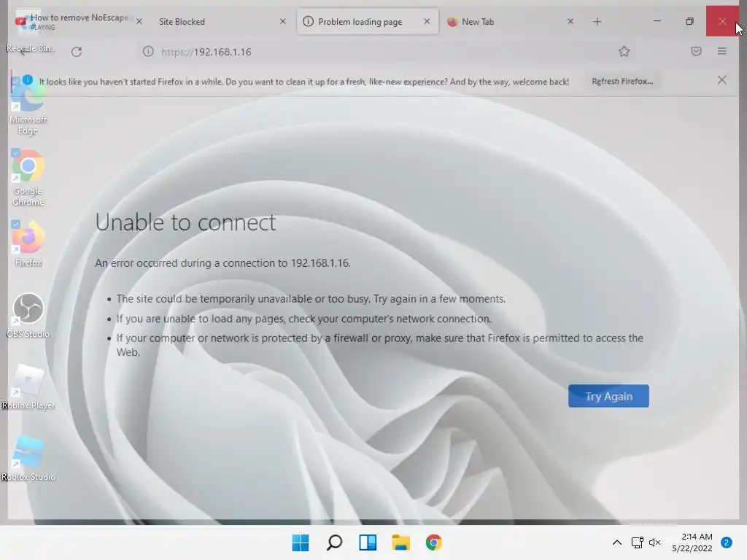Click the Refresh Firefox... button
Image resolution: width=747 pixels, height=560 pixels.
click(x=622, y=82)
